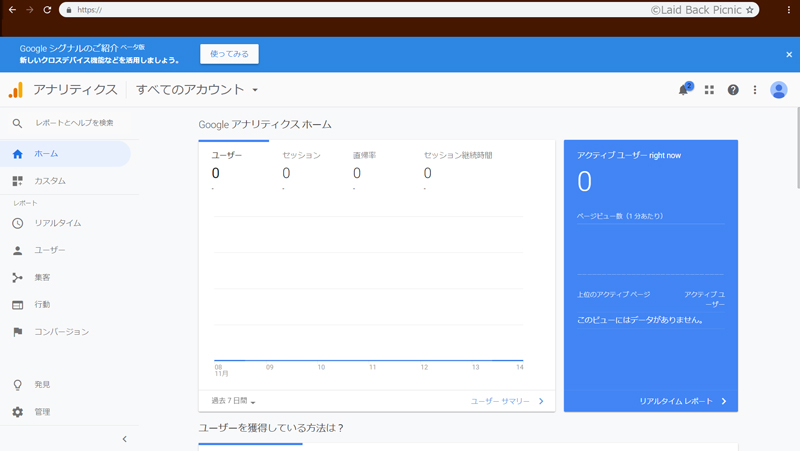800x451 pixels.
Task: Click the リアルタイム clock icon
Action: pyautogui.click(x=17, y=223)
